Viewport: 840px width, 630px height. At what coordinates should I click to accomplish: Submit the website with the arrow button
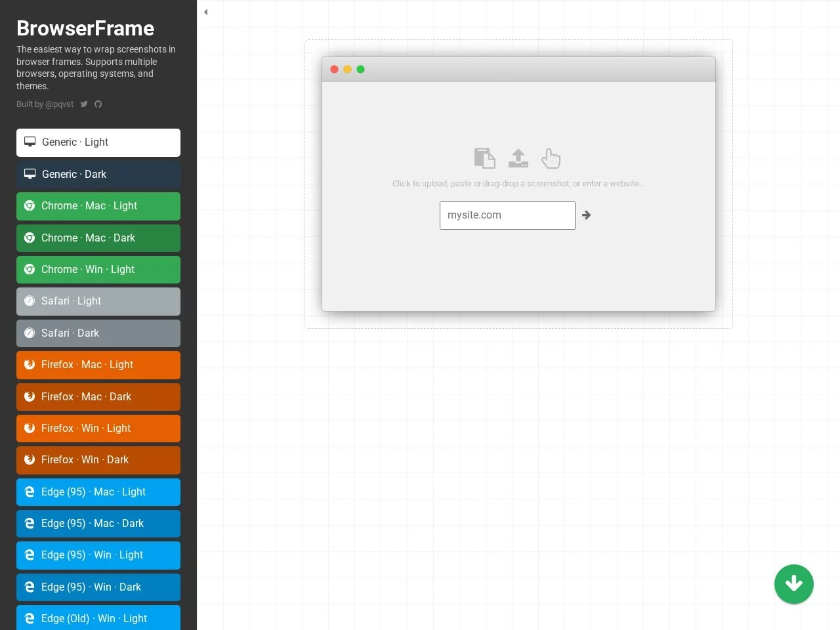[x=586, y=215]
